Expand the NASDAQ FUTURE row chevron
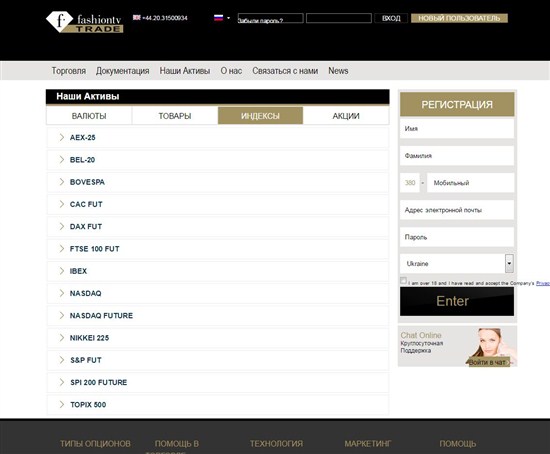550x454 pixels. tap(62, 315)
